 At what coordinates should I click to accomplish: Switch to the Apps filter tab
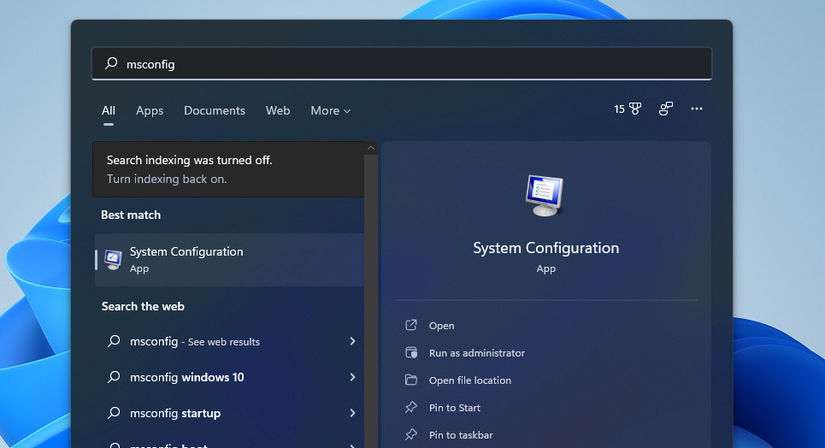(x=150, y=111)
